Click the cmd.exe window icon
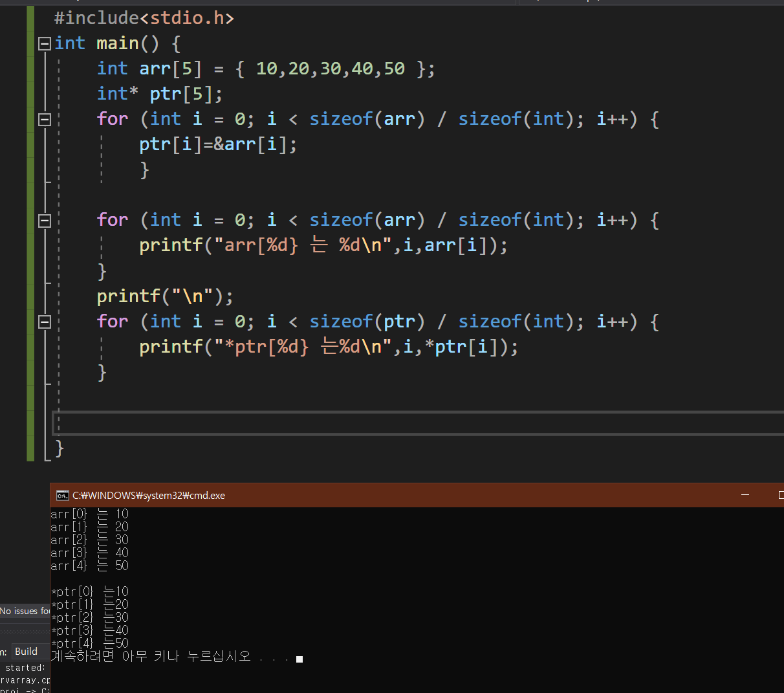Screen dimensions: 784x693 [x=62, y=496]
